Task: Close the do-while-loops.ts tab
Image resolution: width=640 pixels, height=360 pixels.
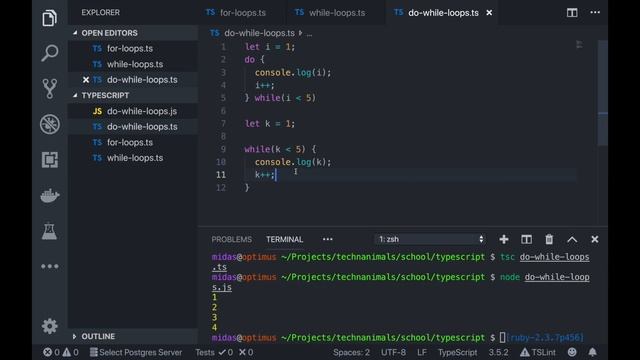Action: [x=489, y=13]
